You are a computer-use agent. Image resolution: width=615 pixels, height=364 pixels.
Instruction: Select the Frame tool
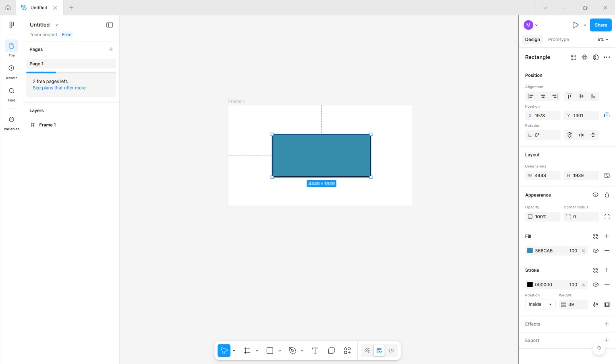[246, 350]
